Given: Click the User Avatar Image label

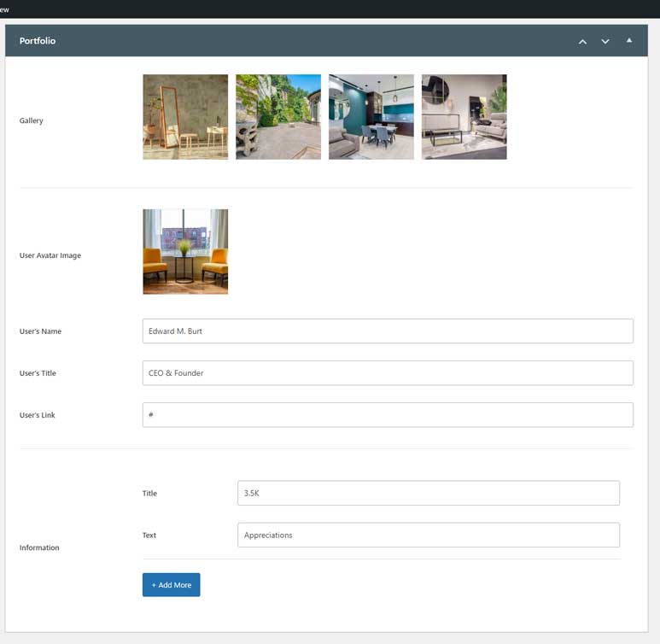Looking at the screenshot, I should point(50,255).
